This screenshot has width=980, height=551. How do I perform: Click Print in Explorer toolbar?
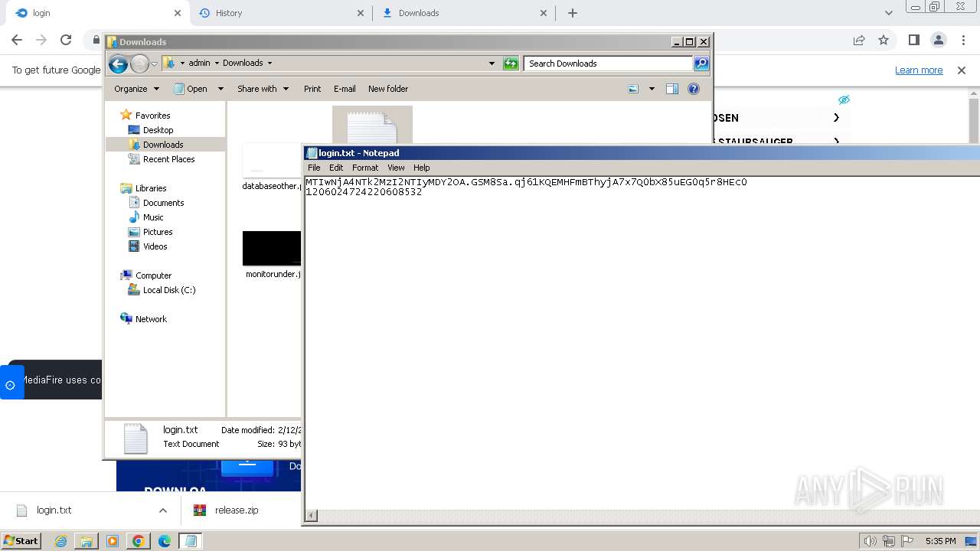point(312,89)
